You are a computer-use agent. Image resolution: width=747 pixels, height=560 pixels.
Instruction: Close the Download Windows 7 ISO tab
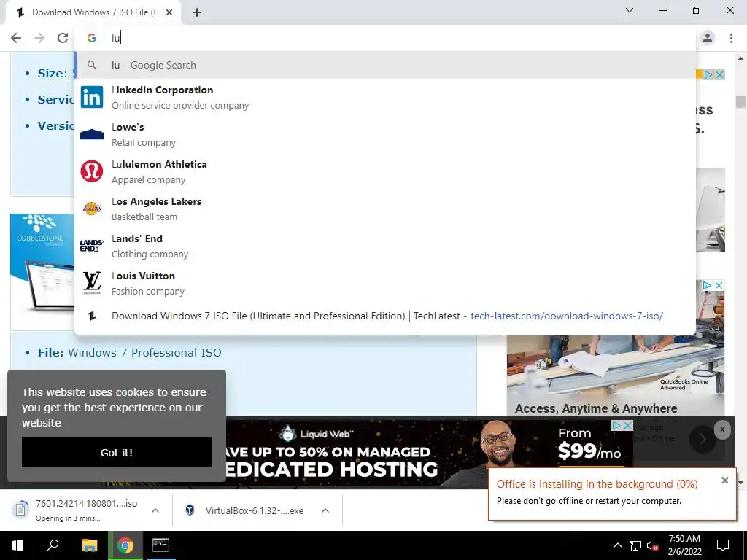(x=169, y=12)
